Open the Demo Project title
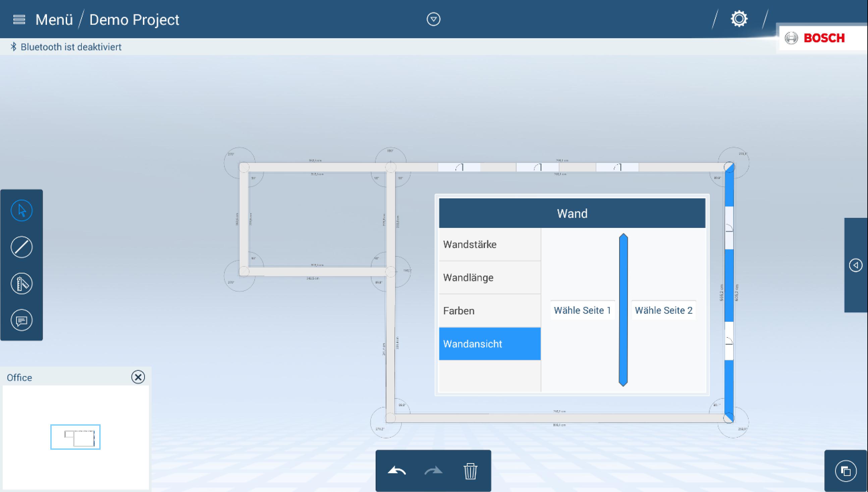Viewport: 868px width, 492px height. point(134,19)
